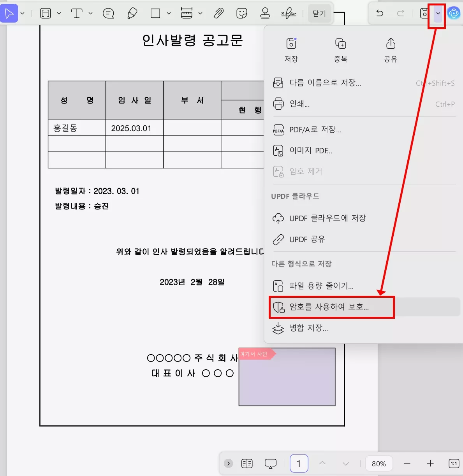Toggle presentation mode in bottom bar

click(x=270, y=463)
